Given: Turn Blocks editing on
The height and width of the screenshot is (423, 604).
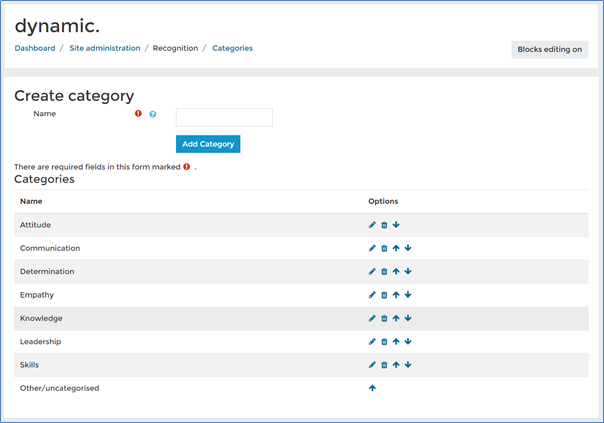Looking at the screenshot, I should point(550,50).
